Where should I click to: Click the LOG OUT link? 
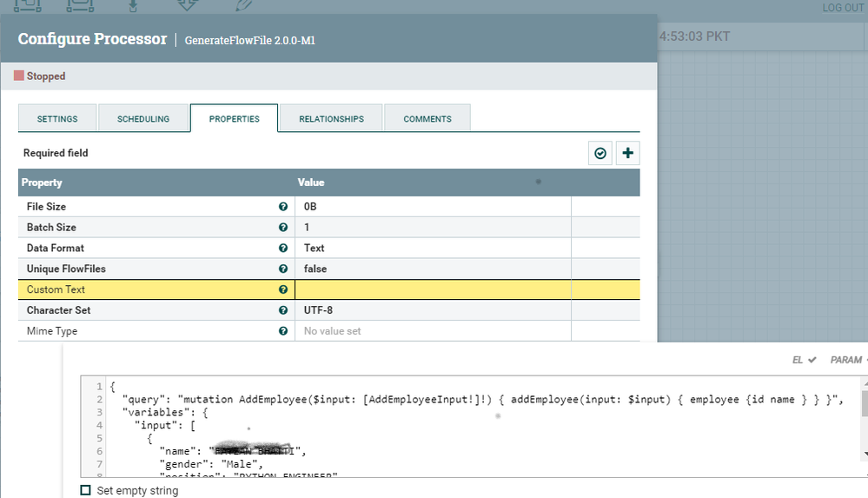tap(843, 8)
